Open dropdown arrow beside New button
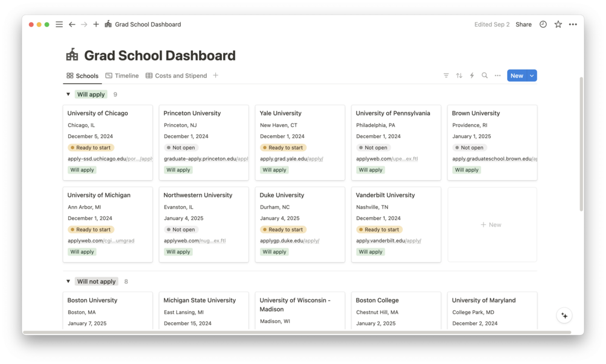Image resolution: width=606 pixels, height=364 pixels. click(x=532, y=76)
